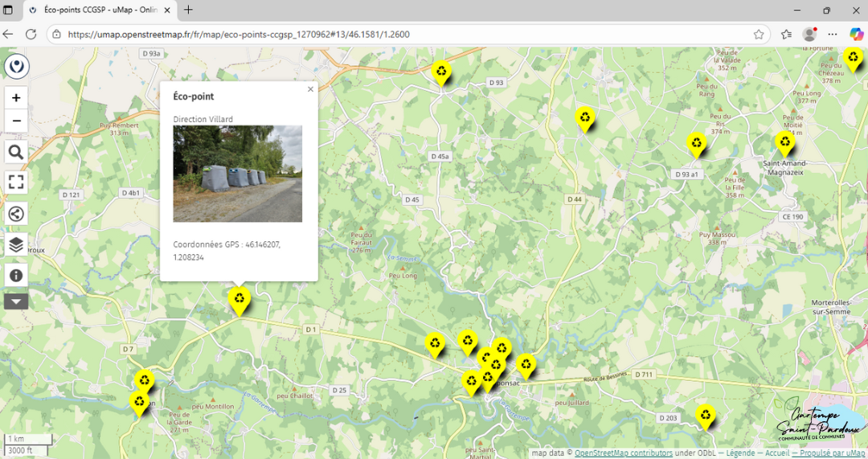Zoom out of the map
Screen dimensions: 868x459
click(x=17, y=121)
